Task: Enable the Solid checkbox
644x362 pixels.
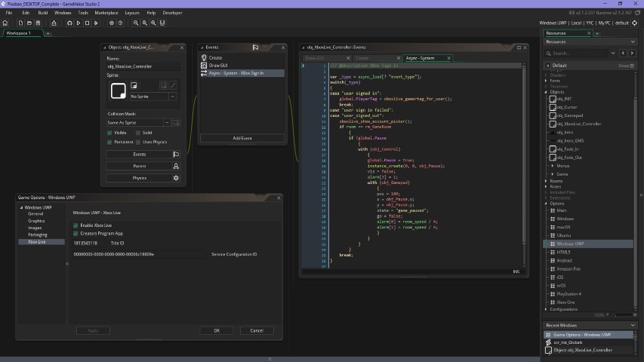Action: coord(139,133)
